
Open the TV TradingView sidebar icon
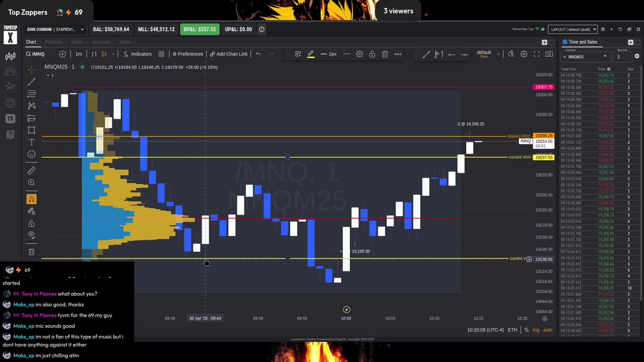click(x=10, y=119)
